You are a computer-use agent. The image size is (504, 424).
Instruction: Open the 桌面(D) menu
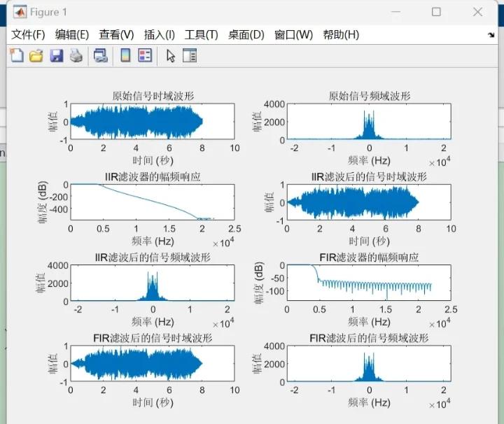point(246,35)
